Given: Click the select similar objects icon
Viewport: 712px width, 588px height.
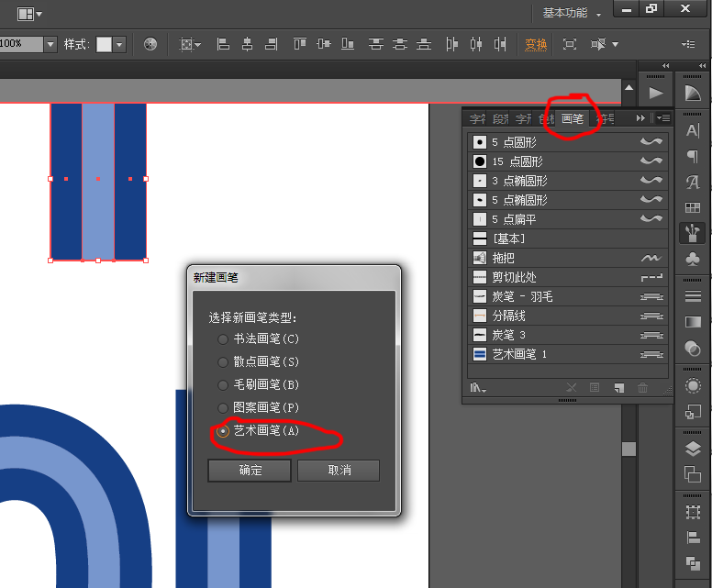Looking at the screenshot, I should point(598,44).
